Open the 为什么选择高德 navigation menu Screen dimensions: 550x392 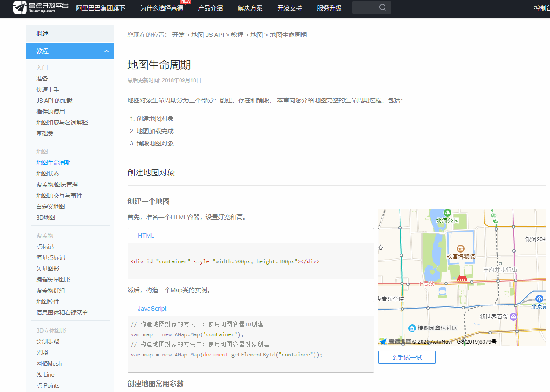[x=161, y=8]
